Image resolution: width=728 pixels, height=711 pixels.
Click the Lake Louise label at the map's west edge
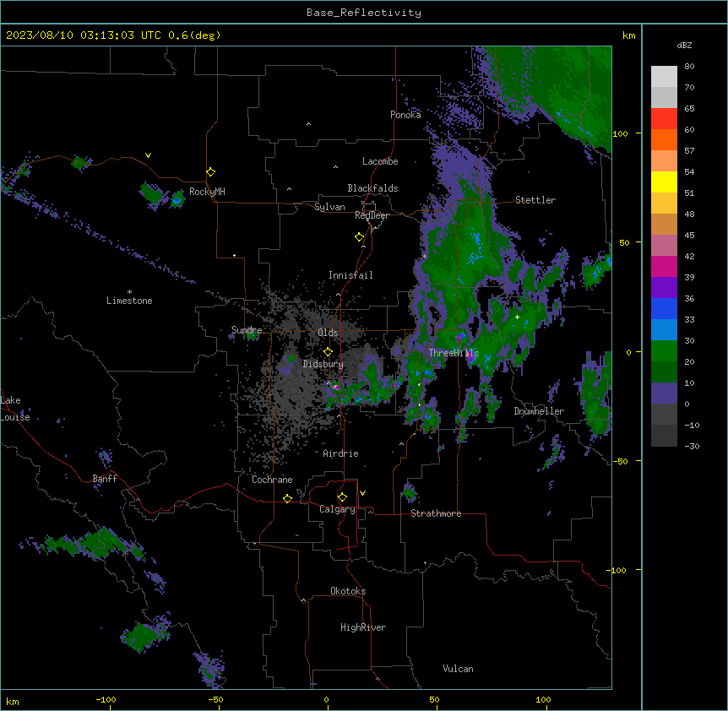[x=15, y=409]
